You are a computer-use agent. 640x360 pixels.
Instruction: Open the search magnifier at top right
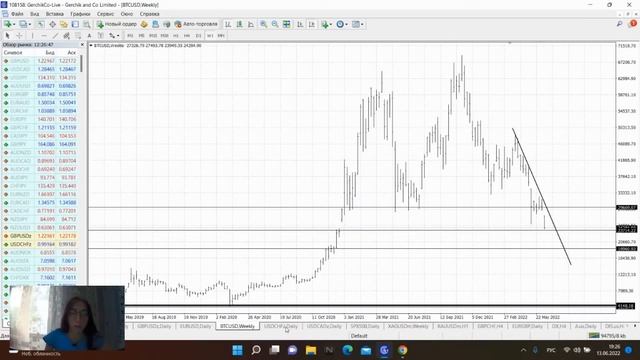point(620,24)
